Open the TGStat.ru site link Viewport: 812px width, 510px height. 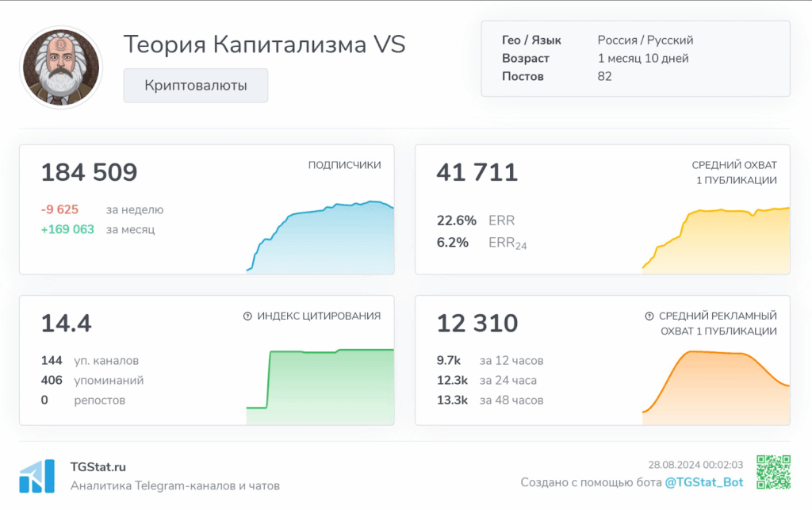pyautogui.click(x=98, y=468)
